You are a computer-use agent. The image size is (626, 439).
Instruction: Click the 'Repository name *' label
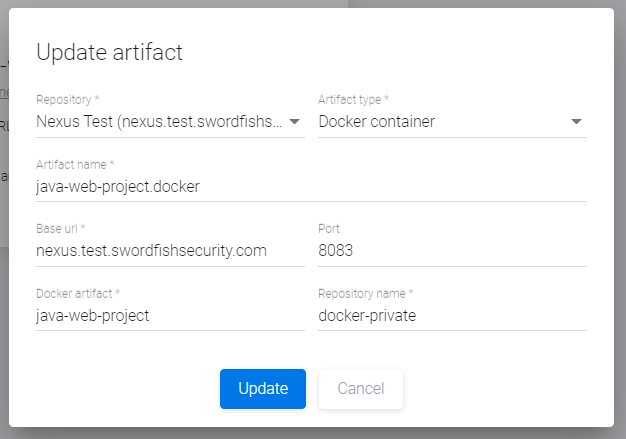click(366, 293)
